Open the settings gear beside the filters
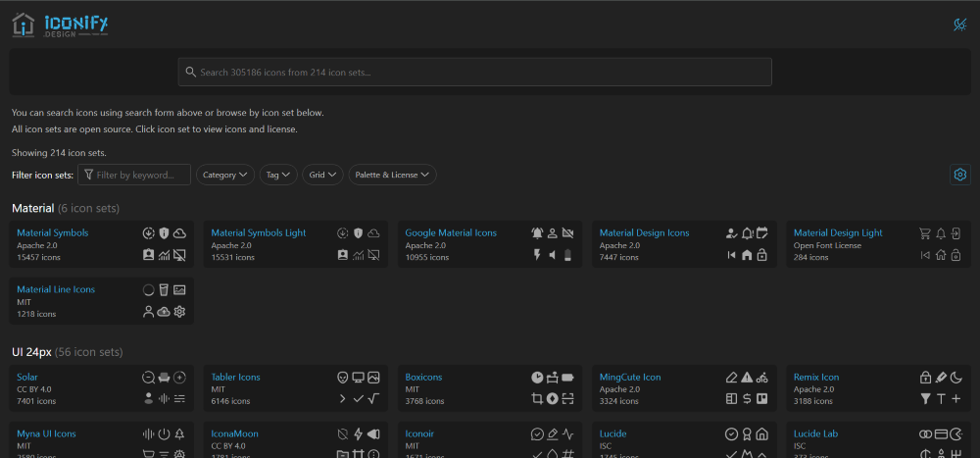The image size is (980, 458). pos(960,175)
